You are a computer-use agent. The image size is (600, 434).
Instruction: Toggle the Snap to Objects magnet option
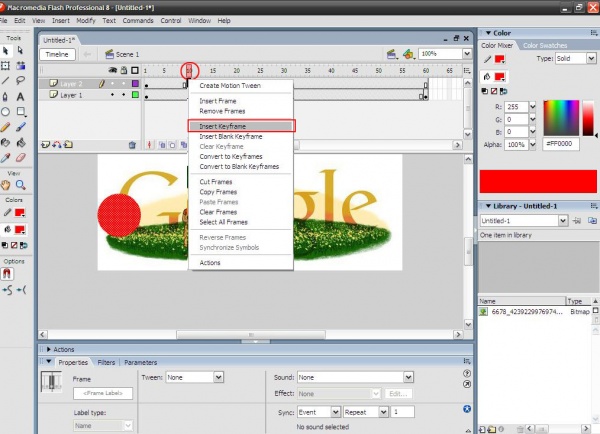pyautogui.click(x=7, y=274)
